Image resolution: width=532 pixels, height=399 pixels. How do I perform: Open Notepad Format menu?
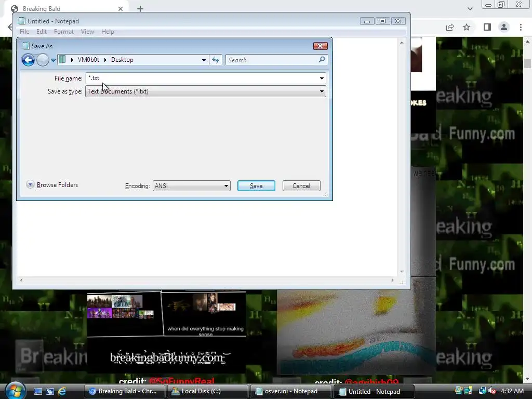pos(64,32)
